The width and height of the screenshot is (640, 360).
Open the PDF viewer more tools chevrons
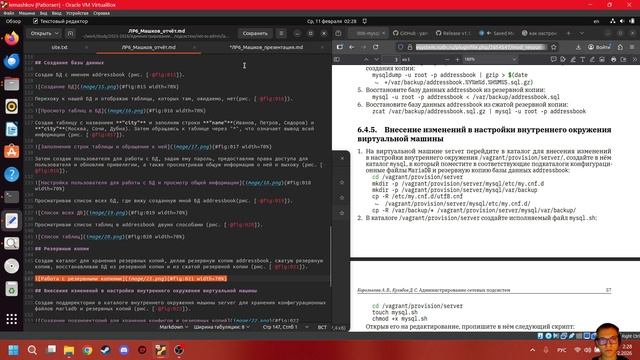pyautogui.click(x=635, y=59)
